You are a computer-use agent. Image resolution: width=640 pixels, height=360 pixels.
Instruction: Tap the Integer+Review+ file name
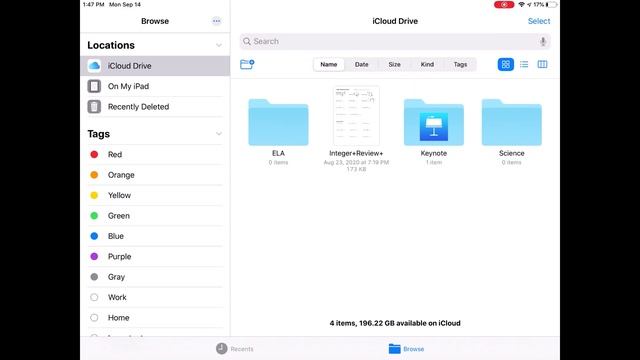tap(356, 153)
